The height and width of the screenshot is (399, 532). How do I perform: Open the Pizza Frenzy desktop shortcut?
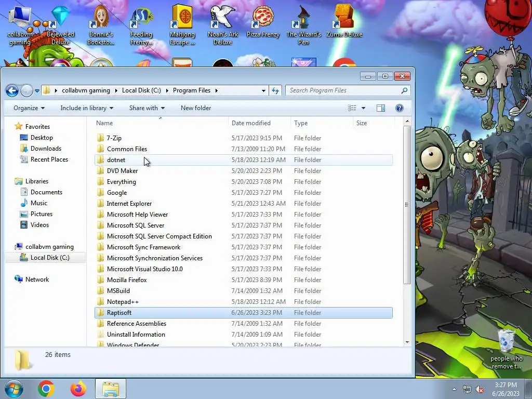[x=263, y=22]
